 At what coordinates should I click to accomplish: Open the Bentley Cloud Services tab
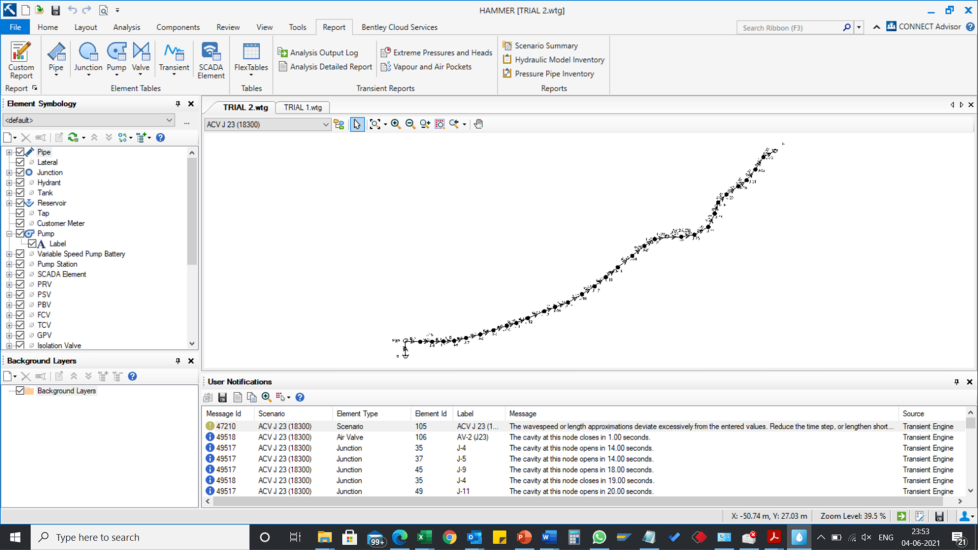(399, 27)
